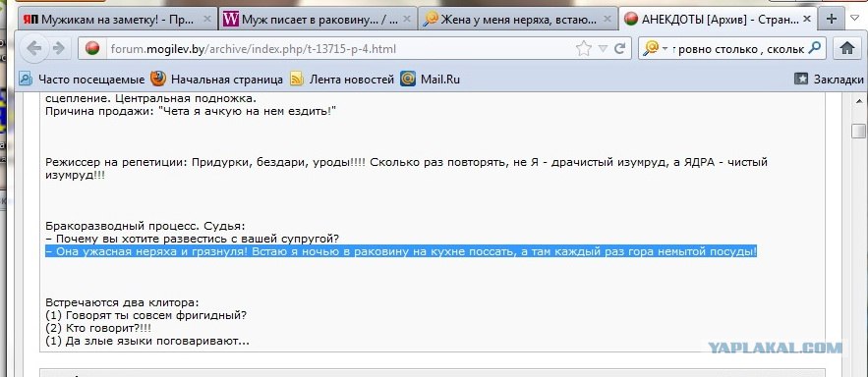Click line 'Почему вы хотите развестись'
868x377 pixels.
pos(192,239)
